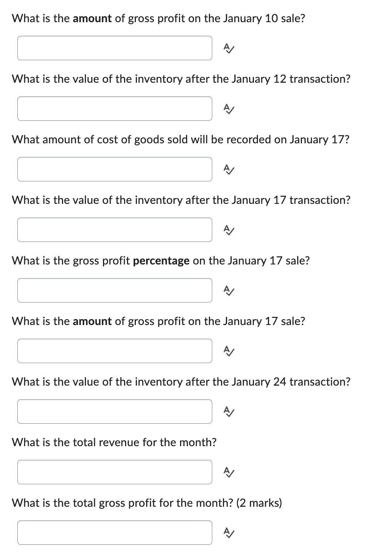Click the last empty answer field on the page
The height and width of the screenshot is (557, 392).
coord(114,533)
